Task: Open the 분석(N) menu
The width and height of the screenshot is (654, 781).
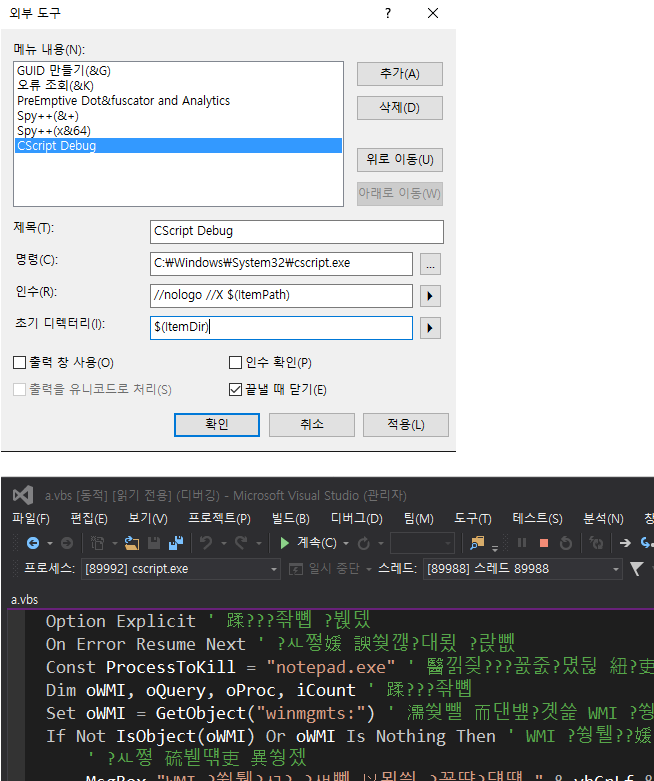Action: coord(603,519)
